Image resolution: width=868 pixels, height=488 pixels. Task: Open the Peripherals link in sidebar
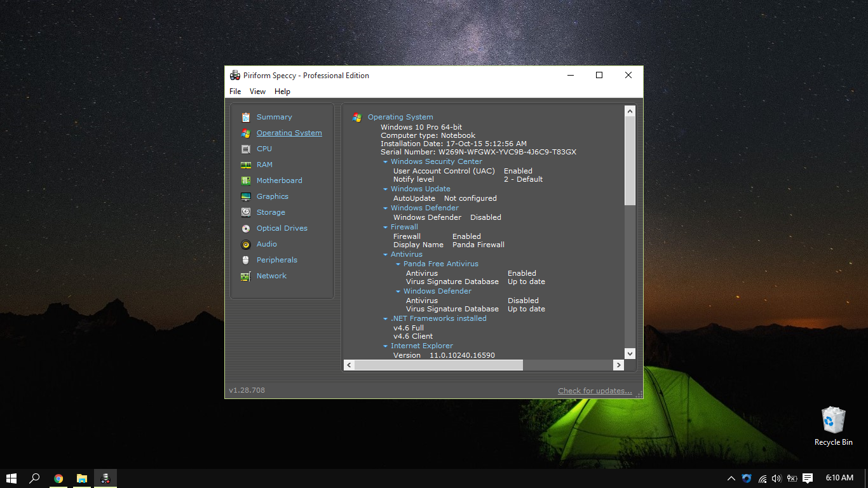pos(277,260)
